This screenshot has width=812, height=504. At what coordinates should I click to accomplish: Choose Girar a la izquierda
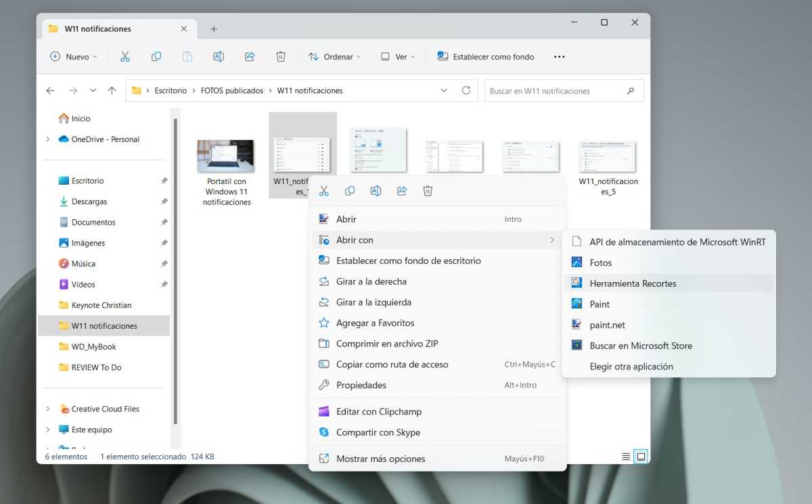437,302
